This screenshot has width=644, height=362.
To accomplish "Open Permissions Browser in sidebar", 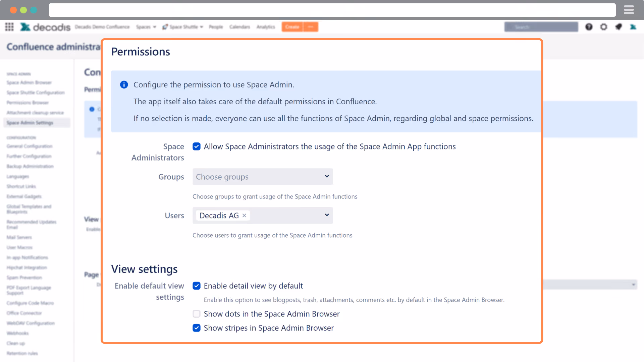I will [28, 103].
